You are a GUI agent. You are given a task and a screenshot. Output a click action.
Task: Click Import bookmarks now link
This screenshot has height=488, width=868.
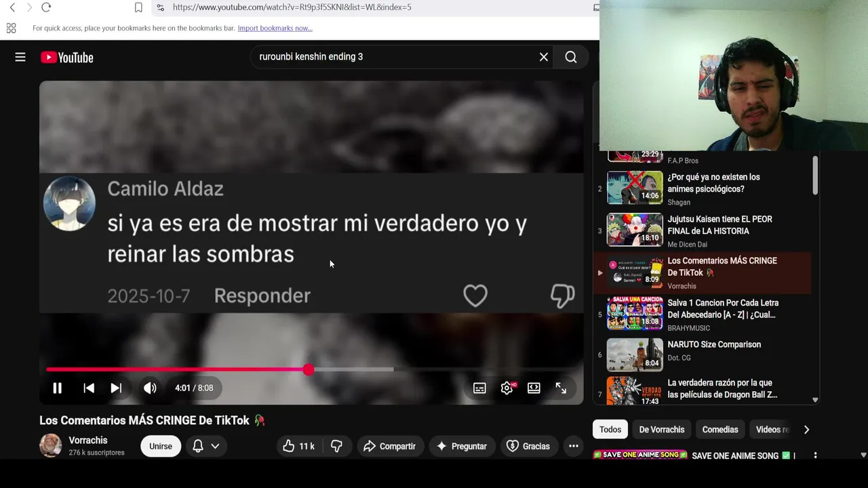click(x=275, y=28)
